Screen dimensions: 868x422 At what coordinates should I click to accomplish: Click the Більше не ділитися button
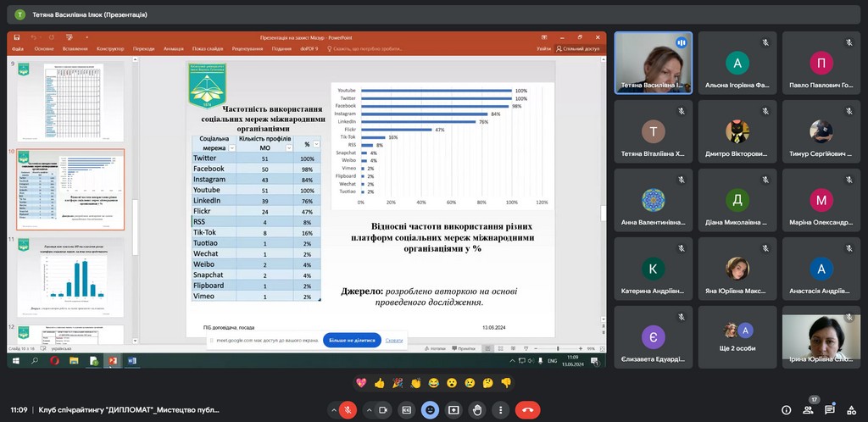tap(352, 340)
